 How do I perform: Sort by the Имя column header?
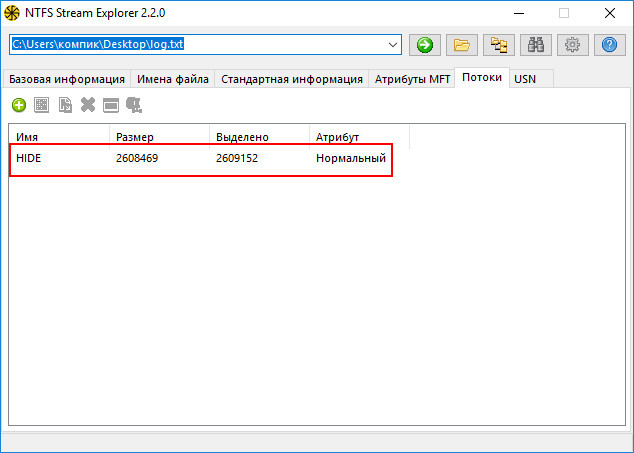[58, 136]
